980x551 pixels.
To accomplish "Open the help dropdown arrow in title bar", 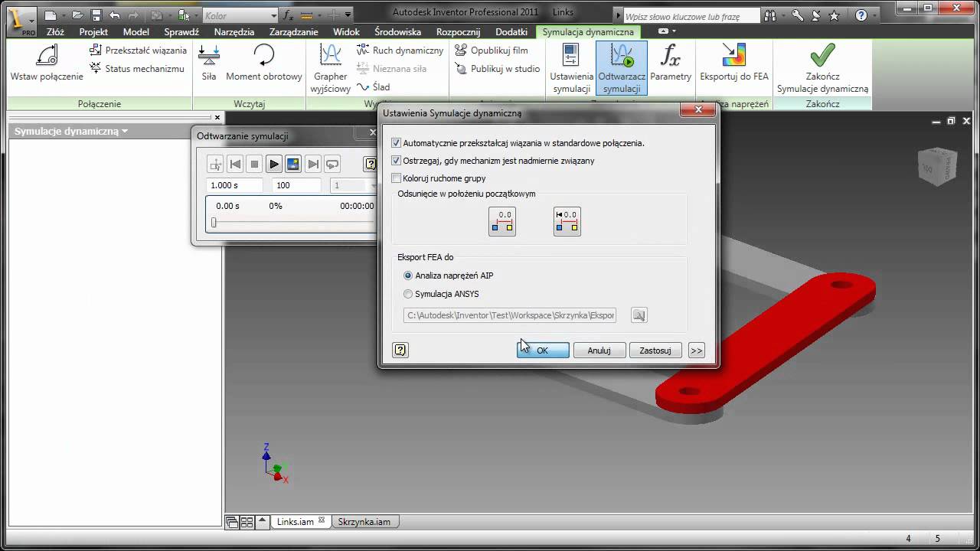I will click(874, 15).
